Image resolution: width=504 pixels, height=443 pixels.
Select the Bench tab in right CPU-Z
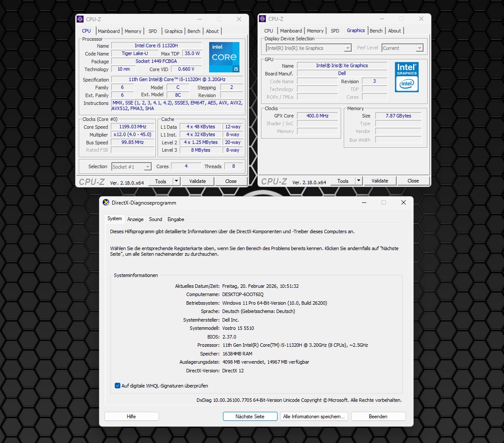coord(376,31)
